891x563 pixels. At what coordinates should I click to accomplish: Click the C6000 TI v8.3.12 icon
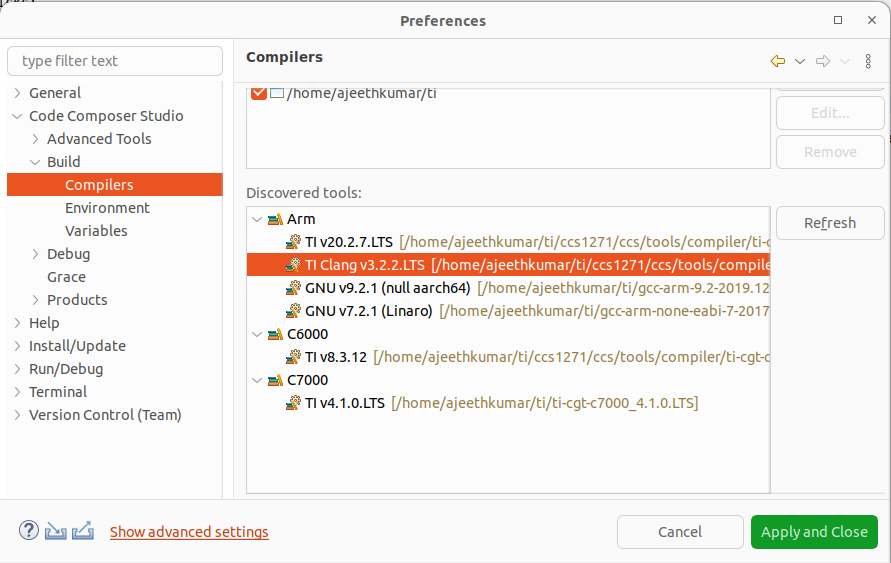(293, 357)
